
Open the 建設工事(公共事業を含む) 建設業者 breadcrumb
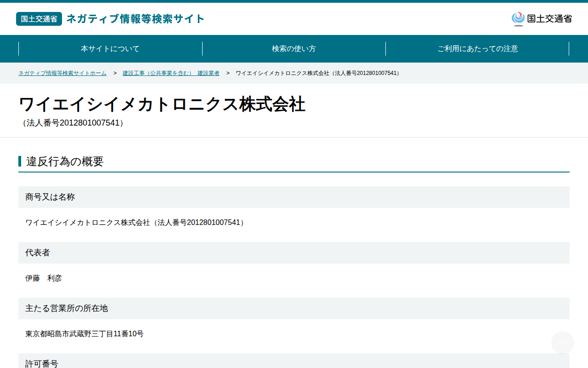171,73
